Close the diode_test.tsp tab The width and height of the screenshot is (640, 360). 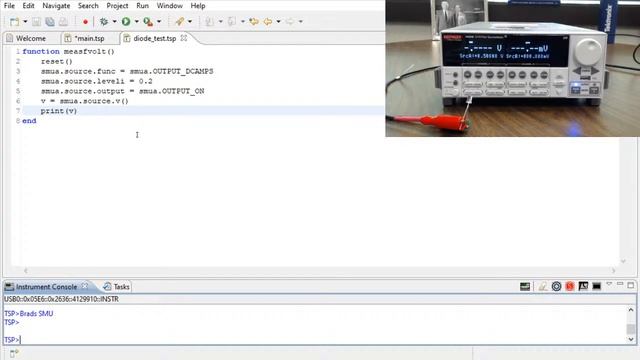coord(184,38)
